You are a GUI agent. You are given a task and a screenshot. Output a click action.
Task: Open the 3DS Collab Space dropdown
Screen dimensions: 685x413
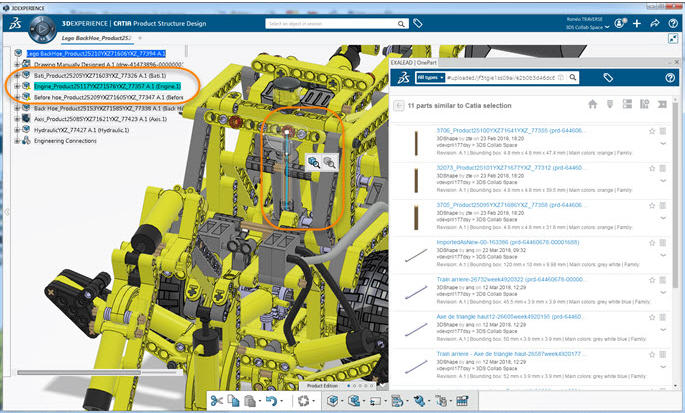(x=587, y=28)
